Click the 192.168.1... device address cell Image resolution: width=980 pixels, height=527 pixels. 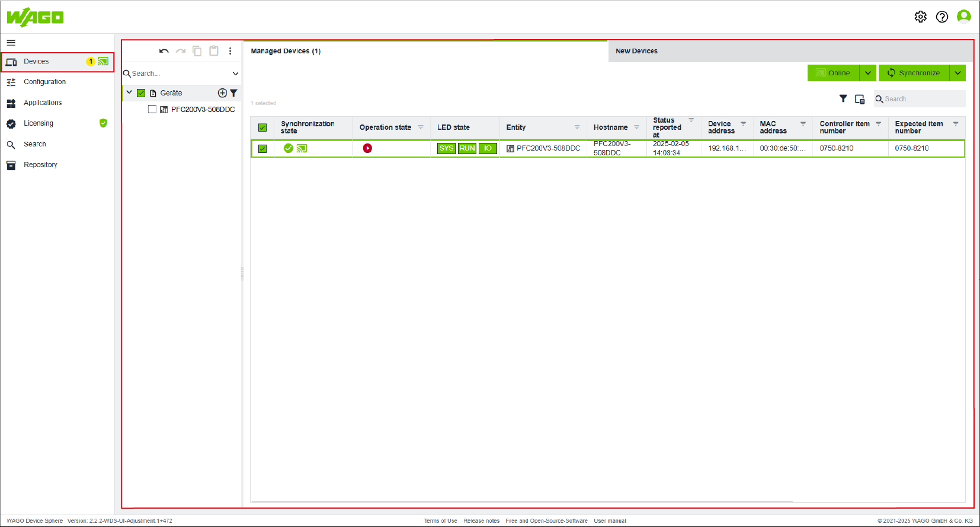[x=726, y=148]
